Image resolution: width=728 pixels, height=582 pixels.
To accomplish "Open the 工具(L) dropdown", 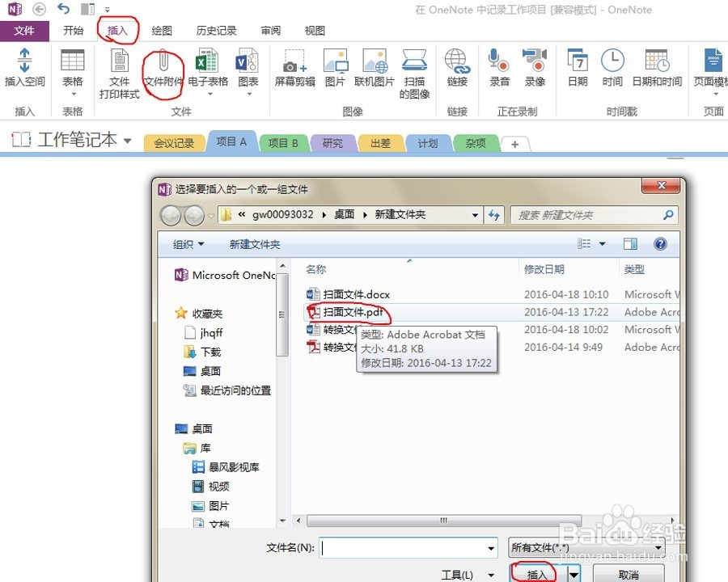I will point(468,575).
